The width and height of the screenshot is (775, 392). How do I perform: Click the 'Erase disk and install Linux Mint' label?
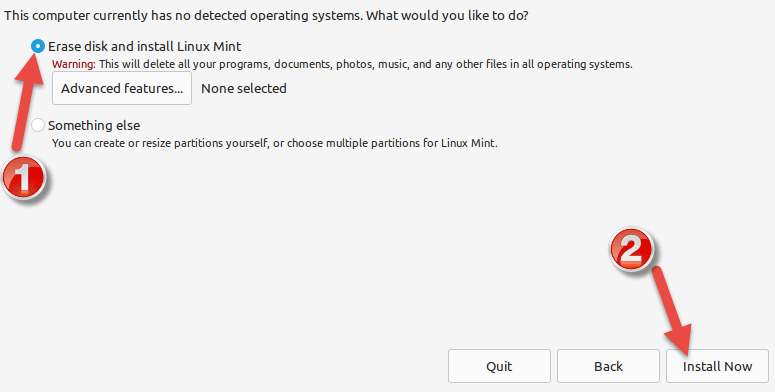click(x=144, y=46)
